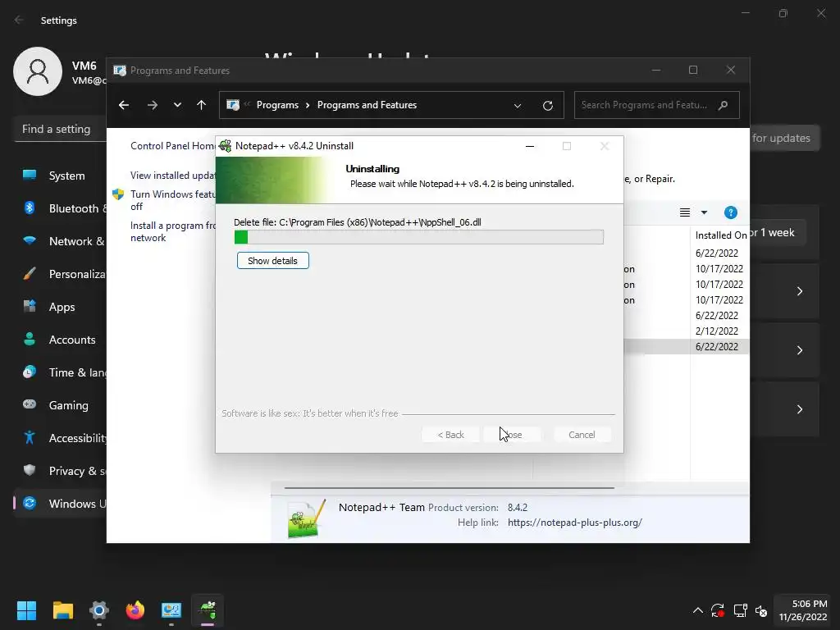Open the pause for 1 week dropdown

click(x=778, y=232)
